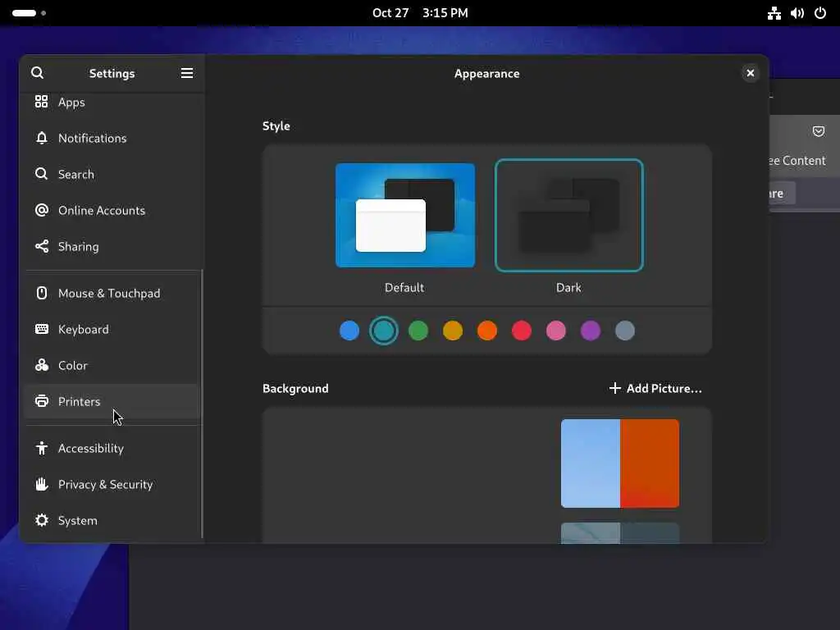Image resolution: width=840 pixels, height=630 pixels.
Task: Click the Color icon in sidebar
Action: [41, 365]
